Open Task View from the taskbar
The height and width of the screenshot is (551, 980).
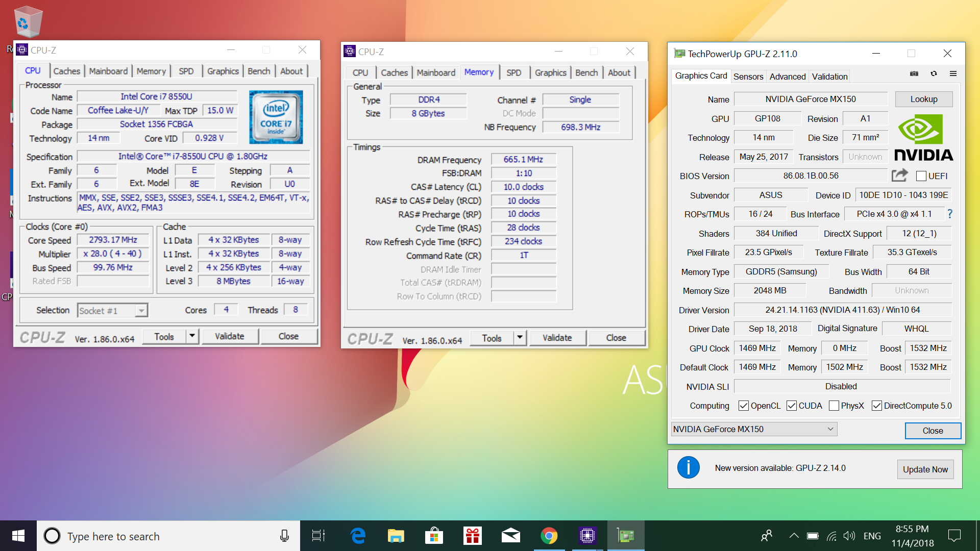point(318,536)
